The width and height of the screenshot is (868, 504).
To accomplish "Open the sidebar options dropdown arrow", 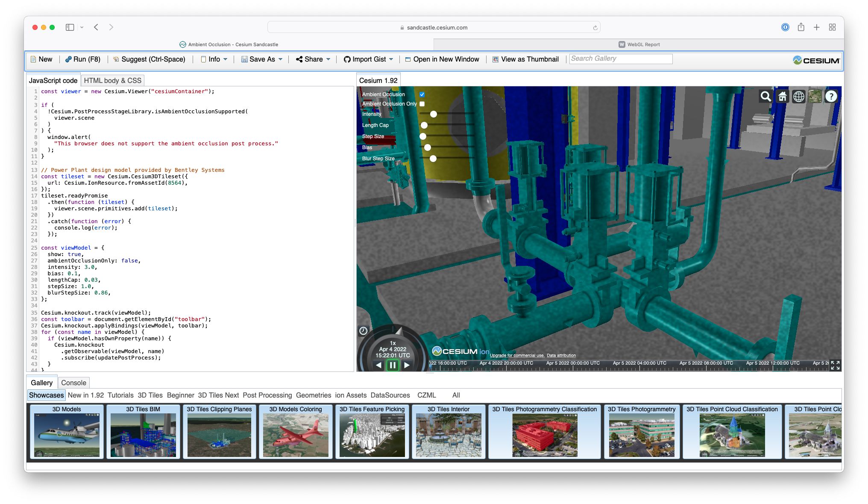I will click(x=82, y=27).
